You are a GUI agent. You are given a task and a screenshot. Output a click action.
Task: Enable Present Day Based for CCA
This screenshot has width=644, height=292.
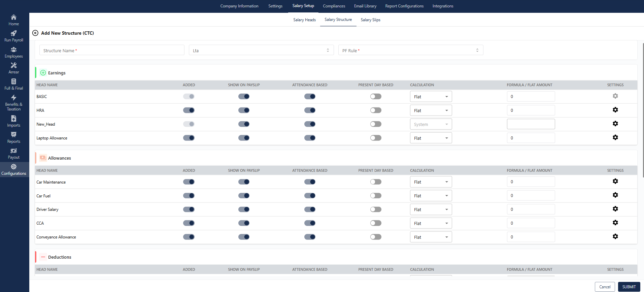click(376, 223)
